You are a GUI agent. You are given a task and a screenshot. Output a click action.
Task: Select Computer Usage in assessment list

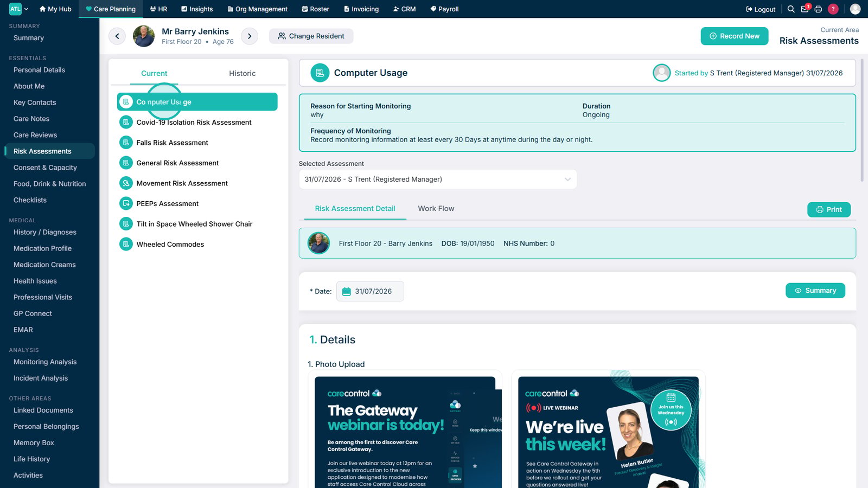(x=197, y=102)
